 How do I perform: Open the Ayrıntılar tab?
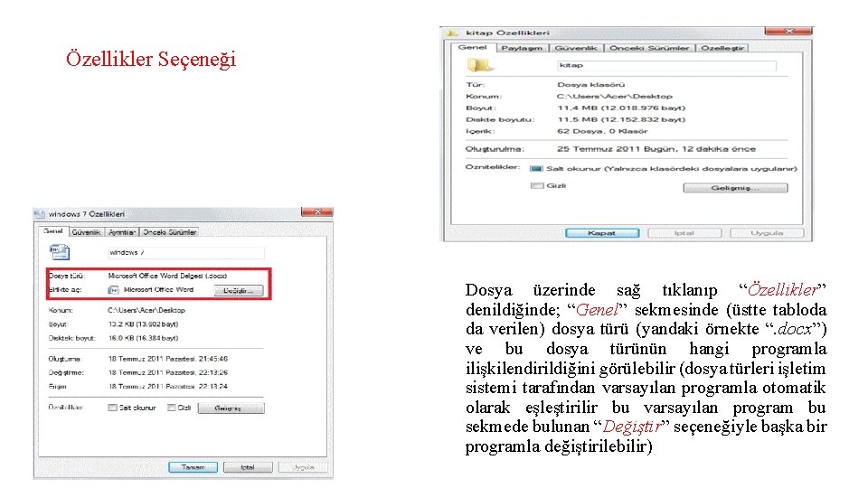pos(122,232)
